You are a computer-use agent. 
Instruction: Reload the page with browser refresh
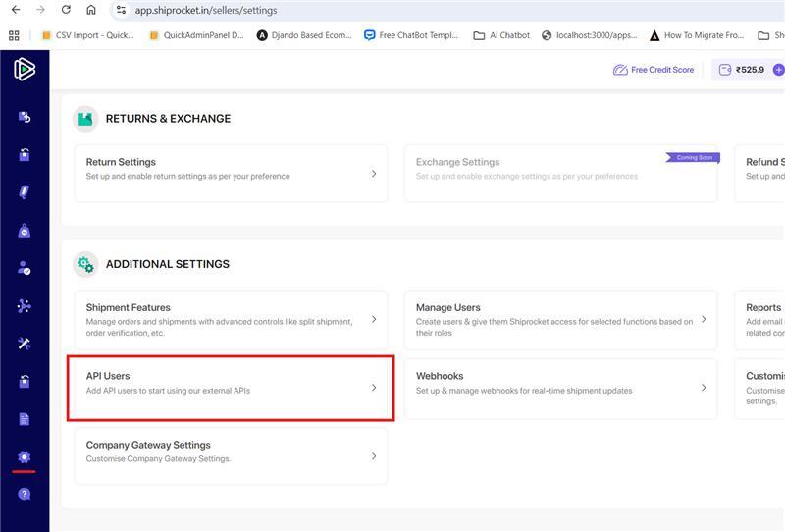click(66, 10)
